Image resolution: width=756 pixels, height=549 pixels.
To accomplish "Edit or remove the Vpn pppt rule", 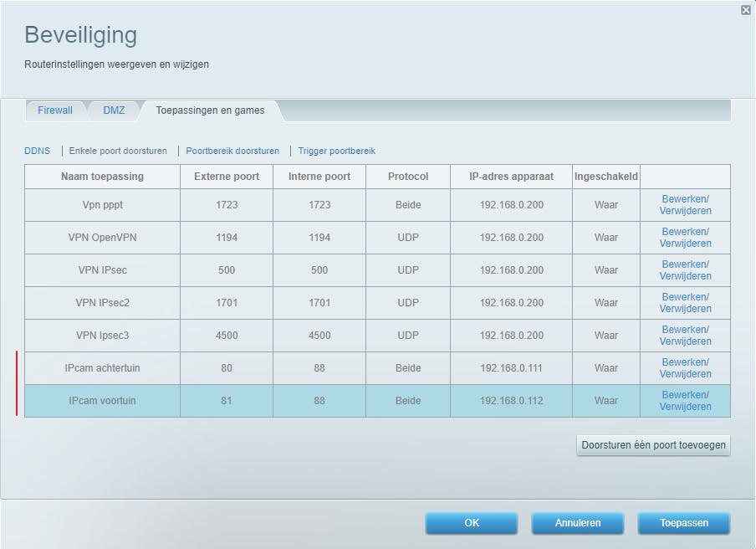I will [x=685, y=205].
